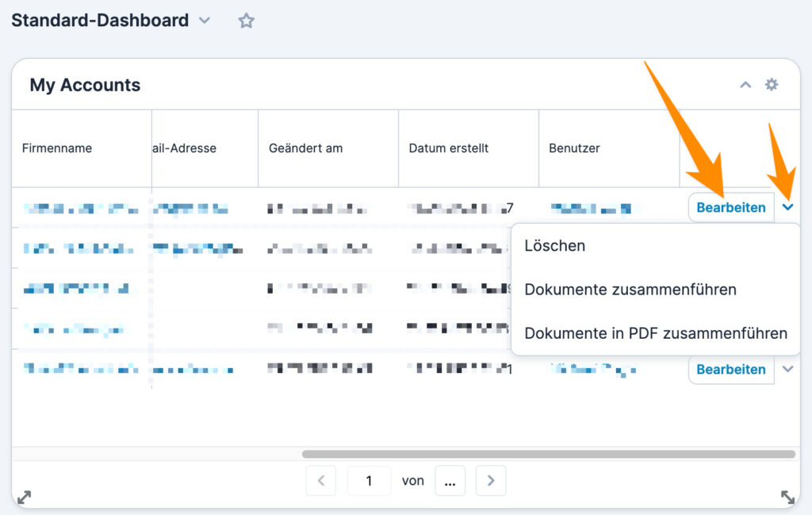
Task: Select Dokumente in PDF zusammenführen
Action: click(656, 333)
